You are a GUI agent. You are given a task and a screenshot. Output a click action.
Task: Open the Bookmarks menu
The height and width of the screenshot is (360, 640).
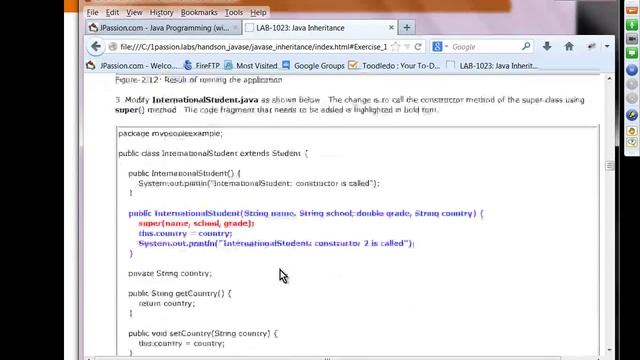tap(199, 12)
